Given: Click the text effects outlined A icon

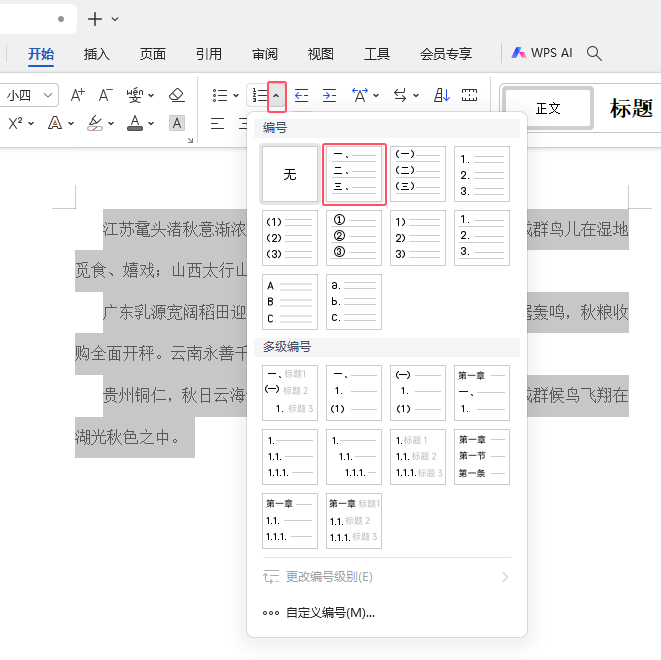Looking at the screenshot, I should click(55, 123).
